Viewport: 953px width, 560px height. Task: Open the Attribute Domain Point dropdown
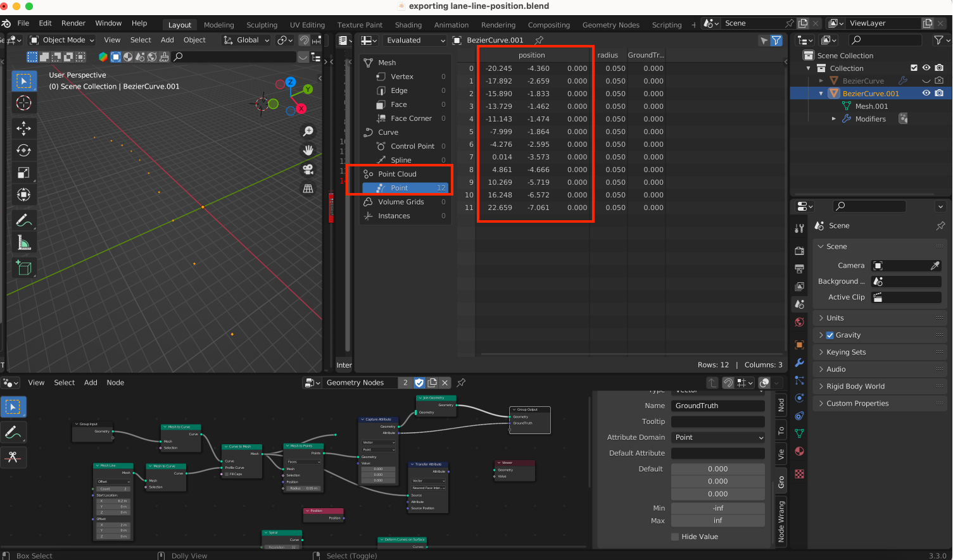point(718,437)
